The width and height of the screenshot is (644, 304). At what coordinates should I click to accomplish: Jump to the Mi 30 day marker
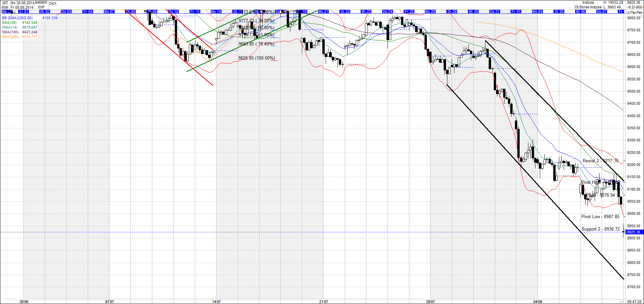[x=473, y=11]
